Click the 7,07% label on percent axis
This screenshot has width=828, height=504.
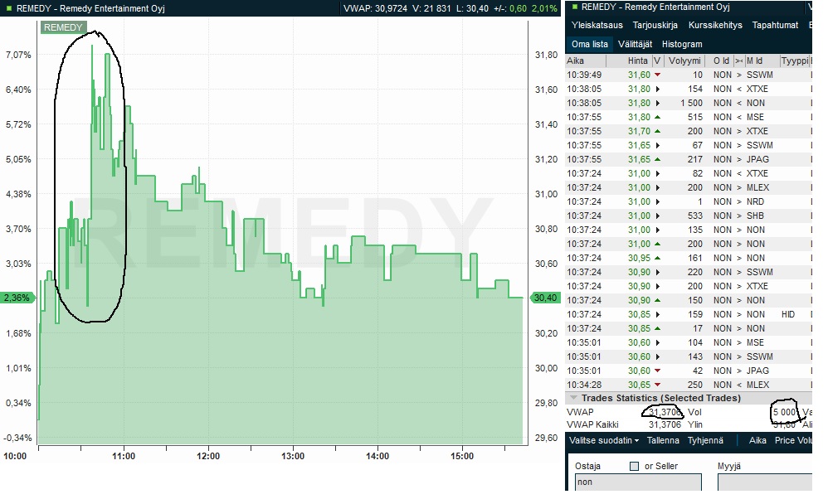click(18, 55)
